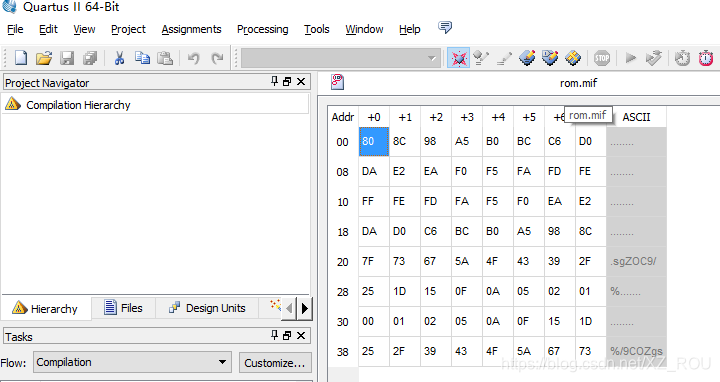Open the red TimeQuest timing analyzer icon
Screen dimensions: 720x382
point(706,58)
